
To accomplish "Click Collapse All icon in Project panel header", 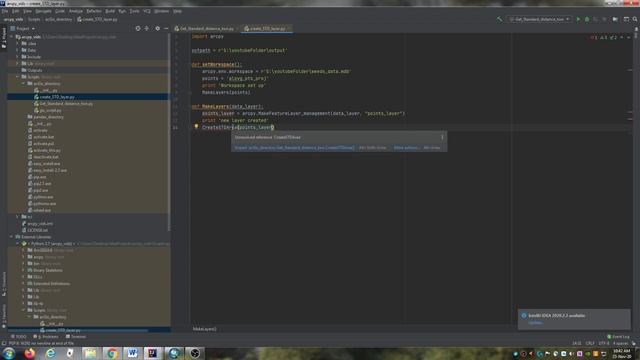I will 147,29.
